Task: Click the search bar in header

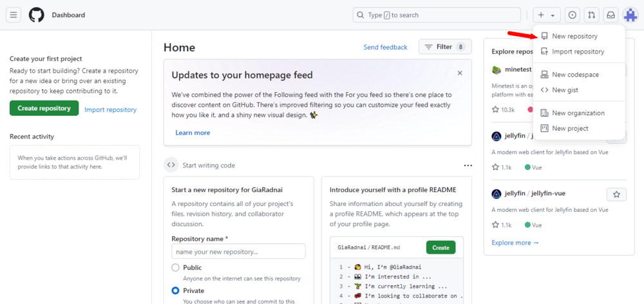Action: (x=437, y=15)
